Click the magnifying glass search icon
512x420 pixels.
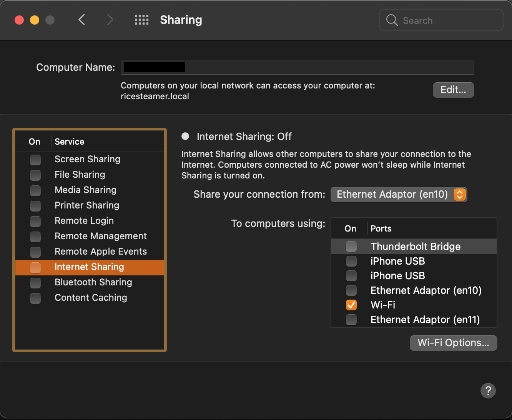coord(392,20)
